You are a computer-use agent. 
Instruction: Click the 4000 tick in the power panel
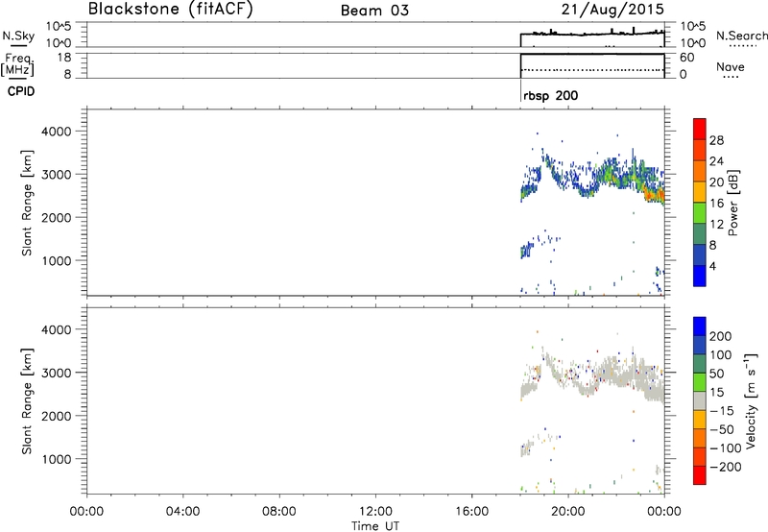(x=57, y=132)
